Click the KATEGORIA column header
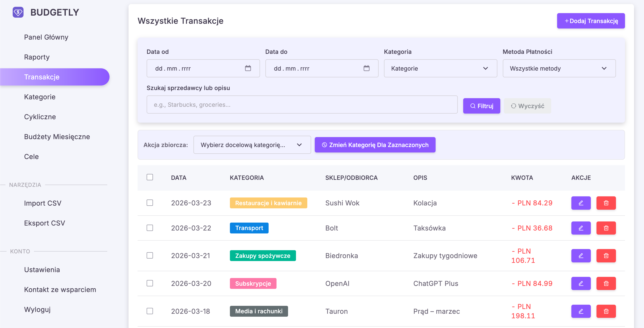The image size is (644, 328). 247,178
